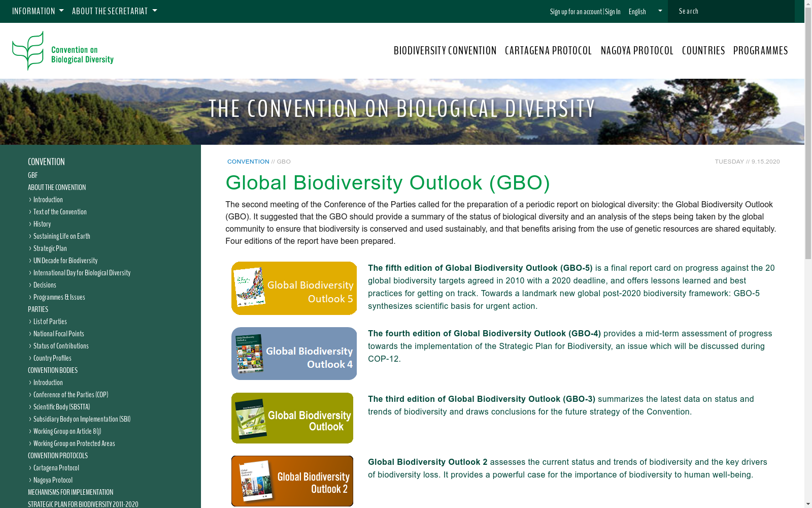Open UN Decade for Biodiversity sidebar link
The height and width of the screenshot is (508, 812).
coord(65,261)
